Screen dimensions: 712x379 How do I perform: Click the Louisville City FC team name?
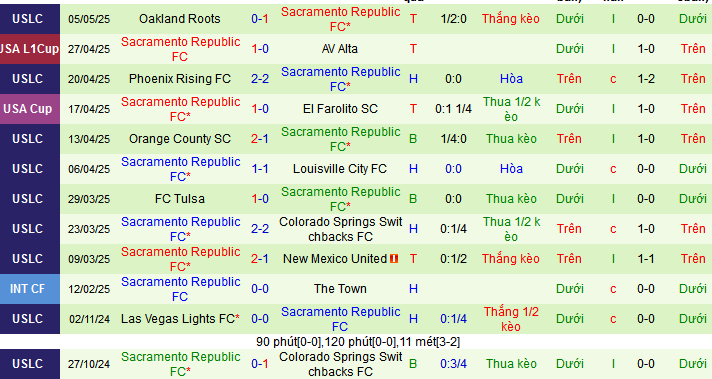[340, 169]
